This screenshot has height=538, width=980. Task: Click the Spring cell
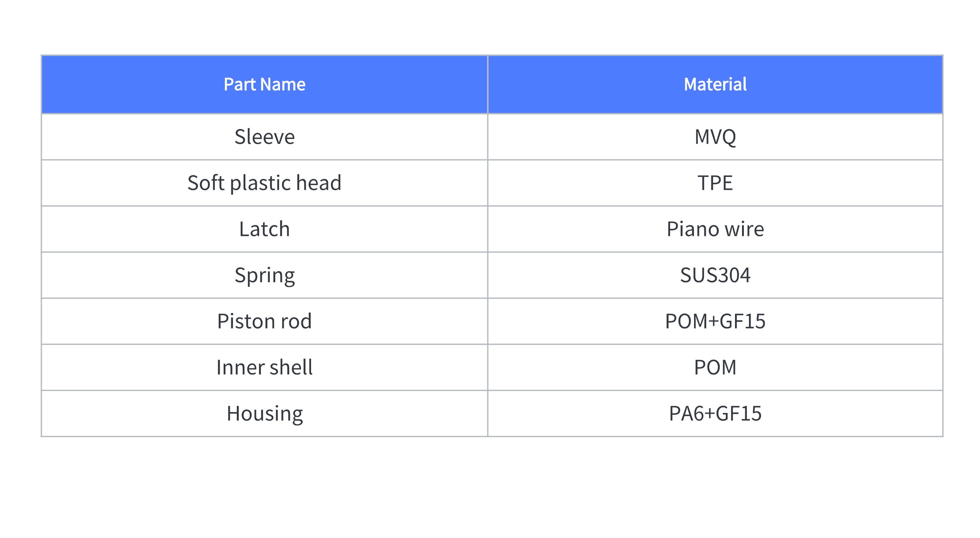265,275
